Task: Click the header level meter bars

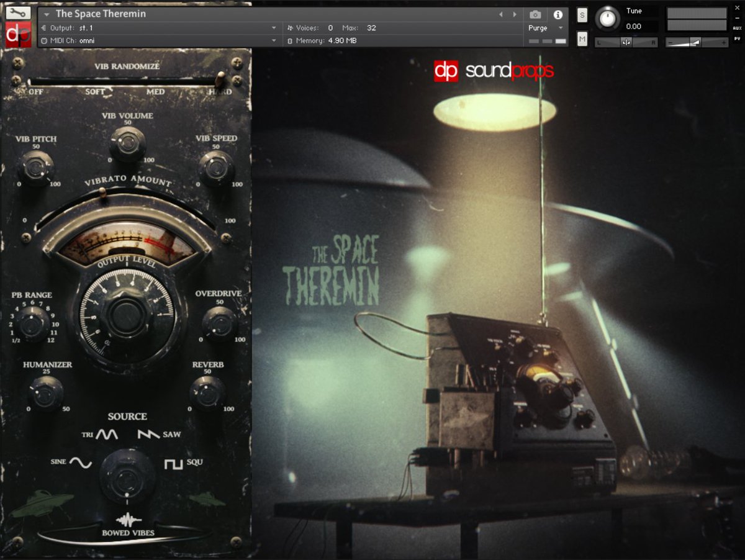Action: pos(697,19)
